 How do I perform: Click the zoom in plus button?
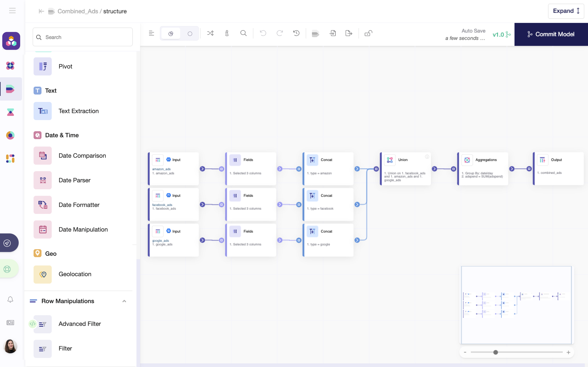568,352
